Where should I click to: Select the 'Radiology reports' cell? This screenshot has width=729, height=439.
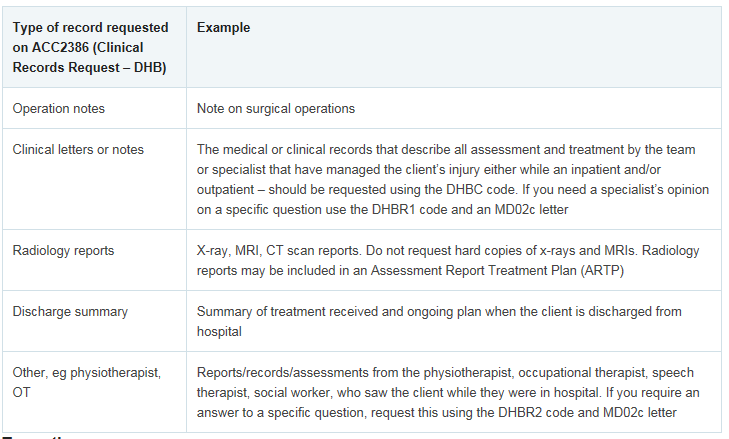[94, 260]
